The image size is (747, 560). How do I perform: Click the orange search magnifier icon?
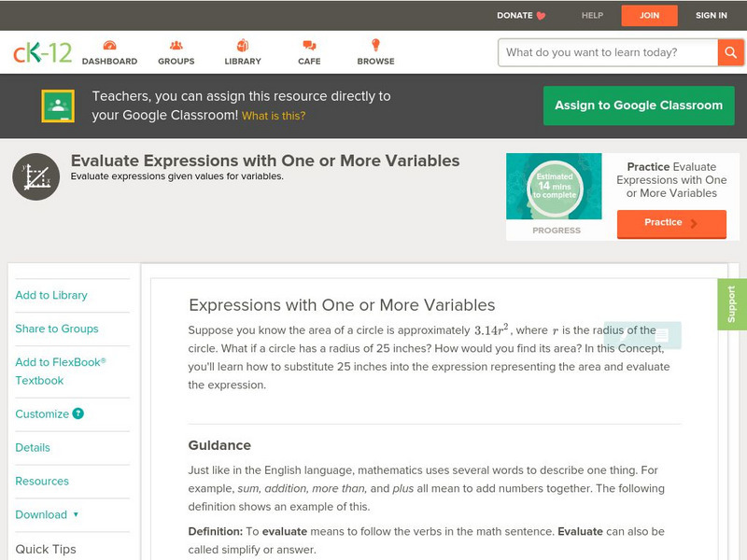tap(732, 52)
